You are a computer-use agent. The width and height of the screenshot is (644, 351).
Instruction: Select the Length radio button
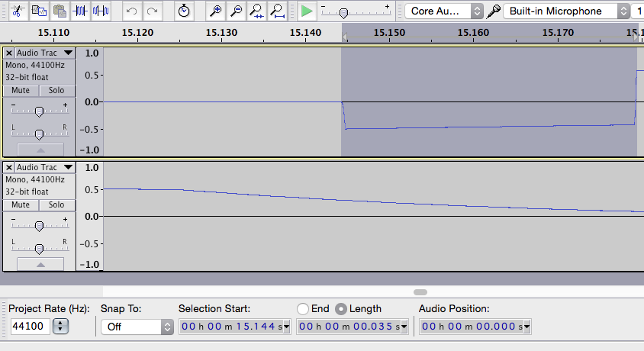click(x=341, y=309)
